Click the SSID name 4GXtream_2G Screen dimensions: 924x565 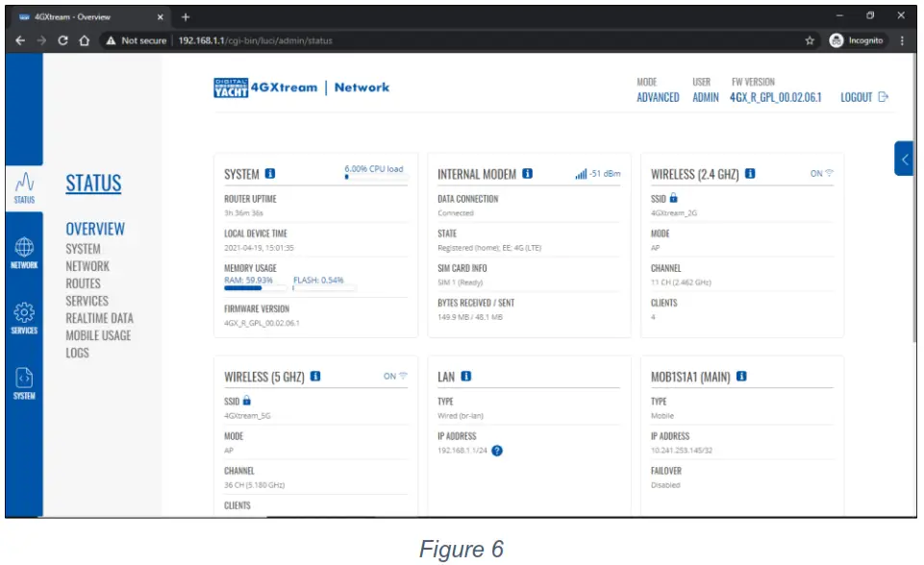point(674,213)
